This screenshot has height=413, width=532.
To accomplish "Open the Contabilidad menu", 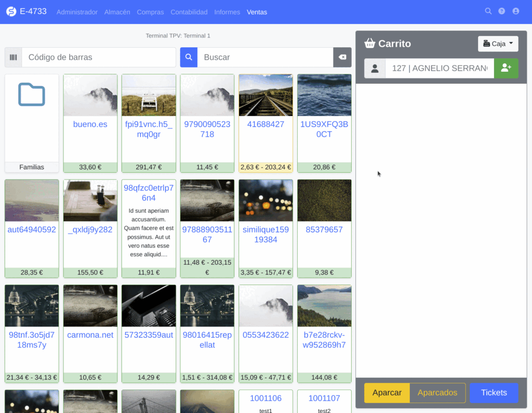I will (x=189, y=12).
